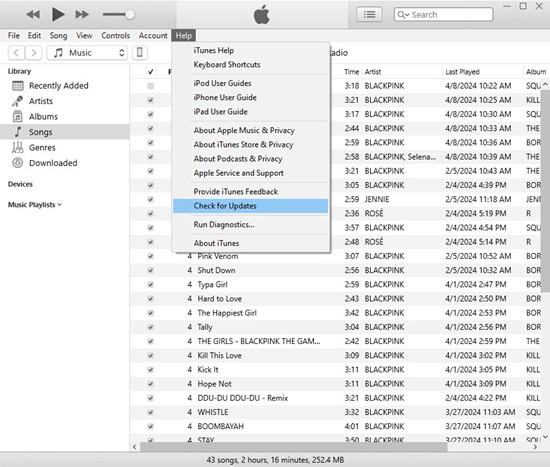
Task: Click the rewind previous track button
Action: tap(33, 14)
